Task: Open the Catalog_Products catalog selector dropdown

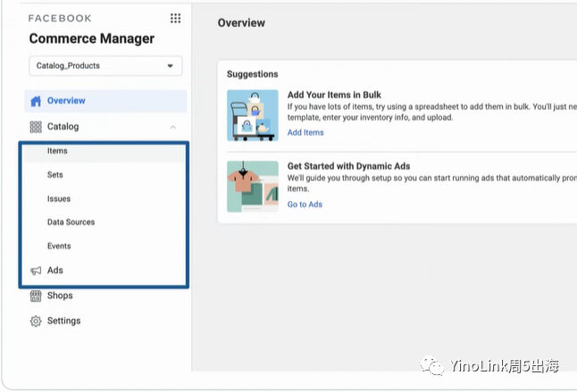Action: pos(105,66)
